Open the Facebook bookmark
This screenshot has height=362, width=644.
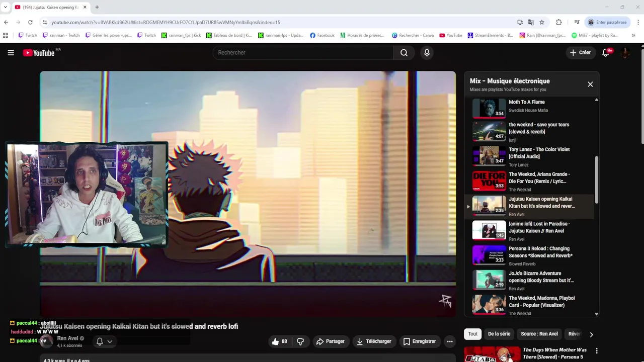[322, 35]
